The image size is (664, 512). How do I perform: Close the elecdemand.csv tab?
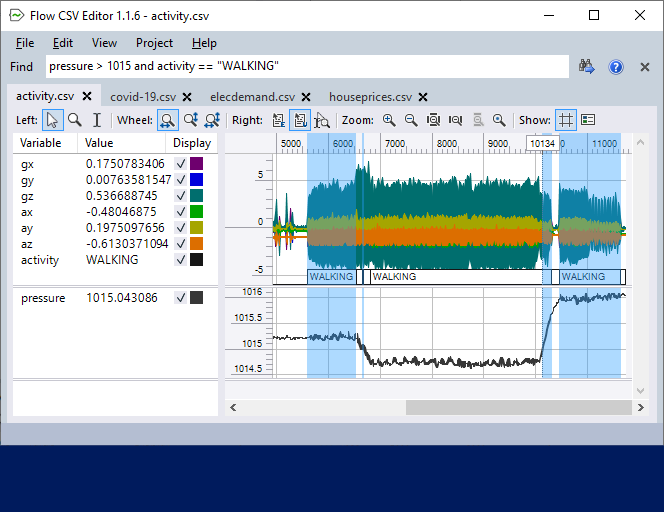point(306,97)
